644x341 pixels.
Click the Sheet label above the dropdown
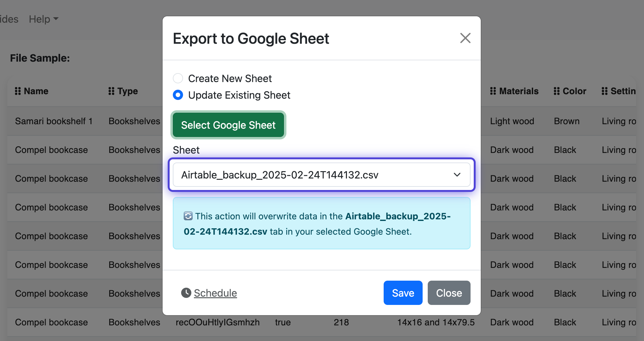186,150
